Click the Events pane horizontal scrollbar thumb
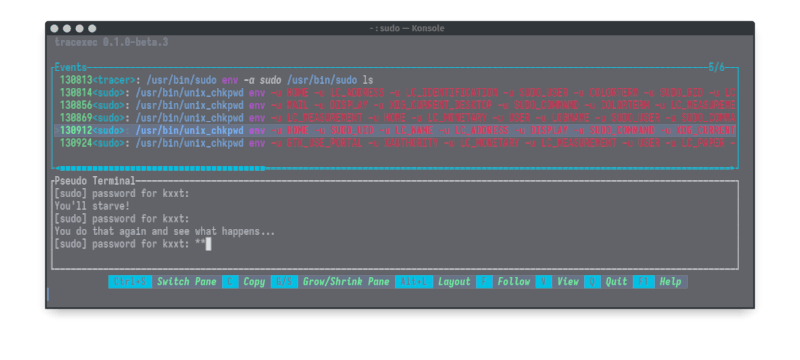This screenshot has width=800, height=360. click(x=162, y=168)
